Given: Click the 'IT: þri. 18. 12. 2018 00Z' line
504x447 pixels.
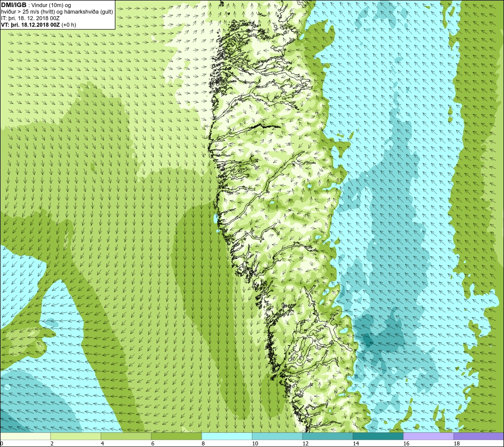Looking at the screenshot, I should coord(30,18).
